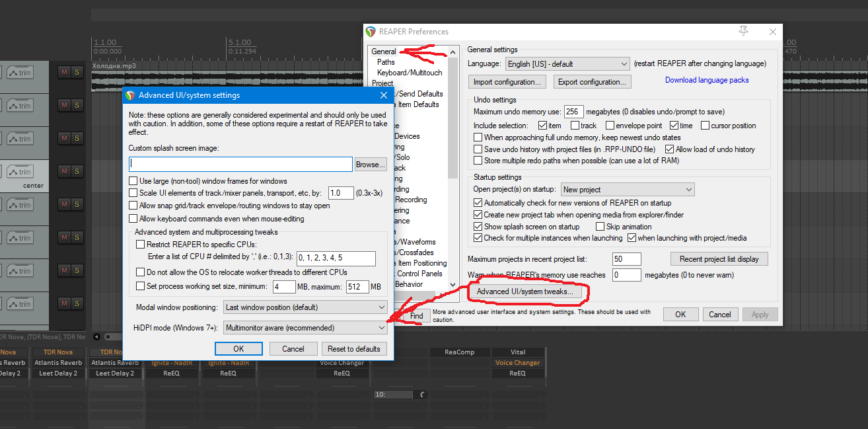The height and width of the screenshot is (429, 868).
Task: Uncheck automatic check for new REAPER versions
Action: [478, 203]
